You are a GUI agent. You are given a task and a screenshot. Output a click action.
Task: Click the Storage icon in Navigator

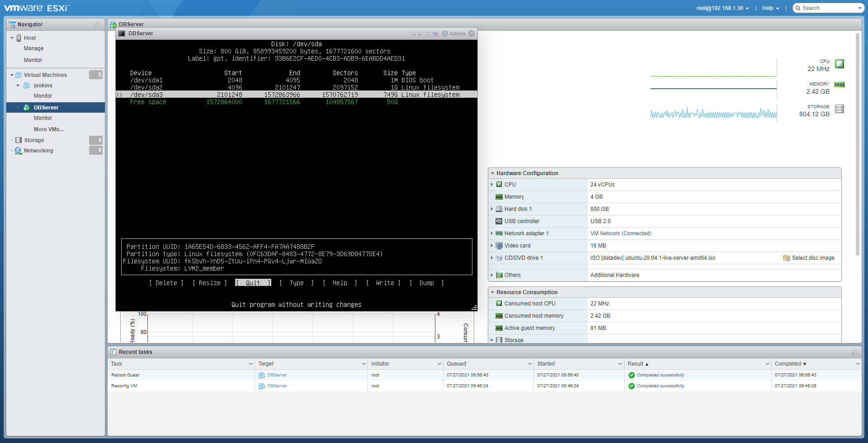click(19, 140)
